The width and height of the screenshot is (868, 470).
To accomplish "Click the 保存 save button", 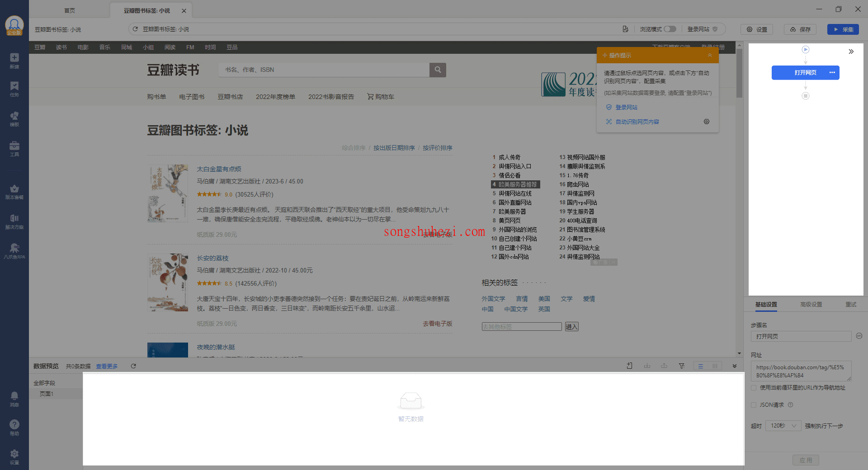I will point(800,29).
